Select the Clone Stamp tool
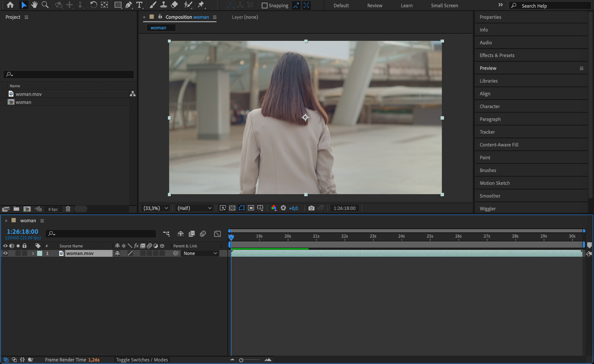This screenshot has height=364, width=594. point(164,5)
